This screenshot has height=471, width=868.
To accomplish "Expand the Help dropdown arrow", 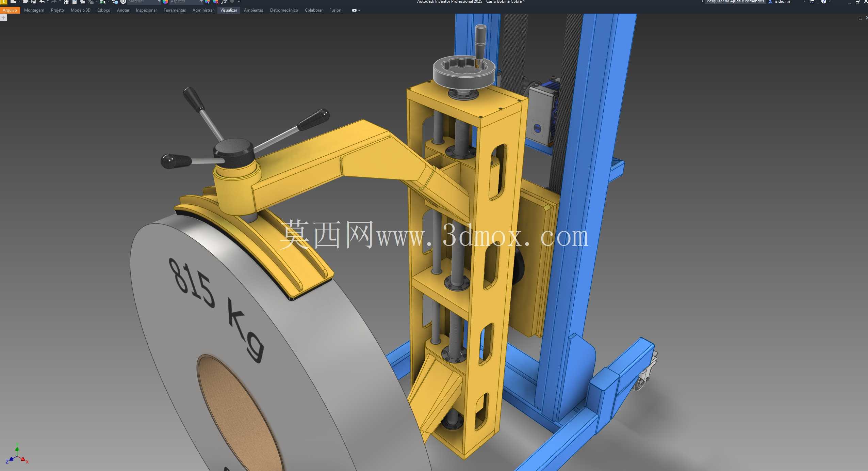I will [830, 2].
